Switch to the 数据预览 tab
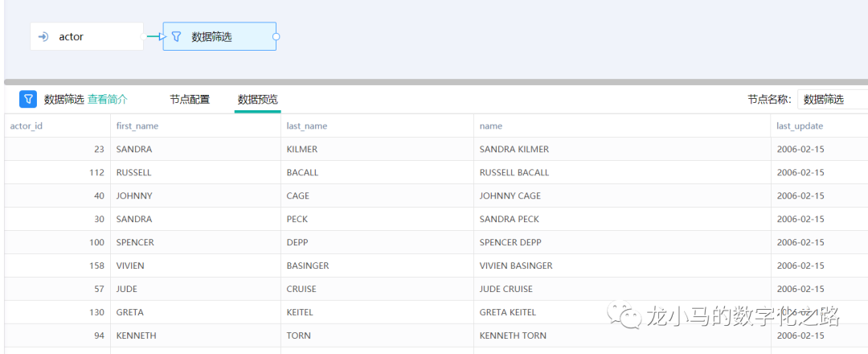Screen dimensions: 868x354 (258, 100)
